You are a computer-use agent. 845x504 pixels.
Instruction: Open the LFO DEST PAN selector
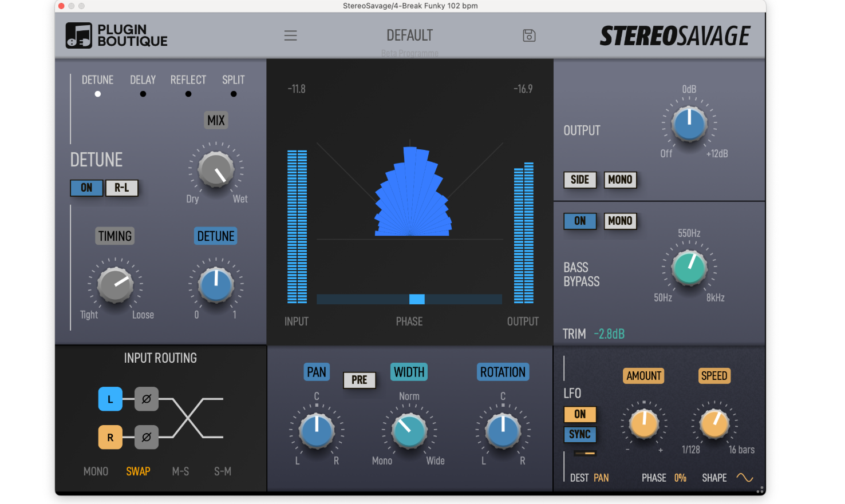[601, 478]
